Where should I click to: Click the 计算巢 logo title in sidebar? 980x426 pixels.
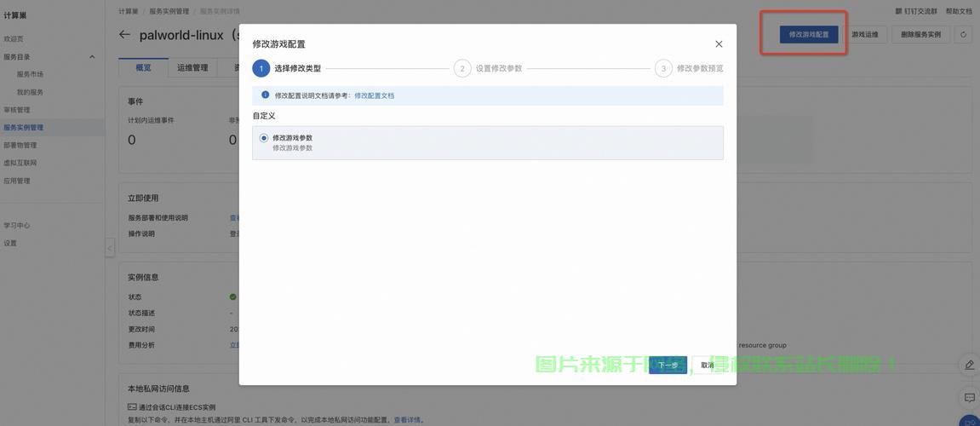click(x=15, y=15)
